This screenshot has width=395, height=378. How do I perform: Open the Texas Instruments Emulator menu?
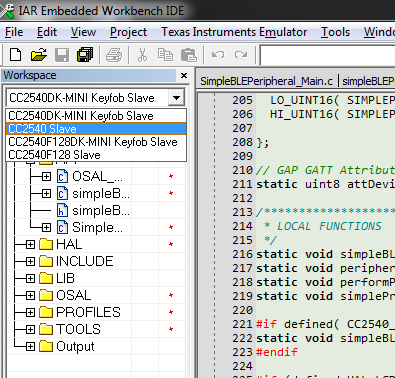[234, 32]
